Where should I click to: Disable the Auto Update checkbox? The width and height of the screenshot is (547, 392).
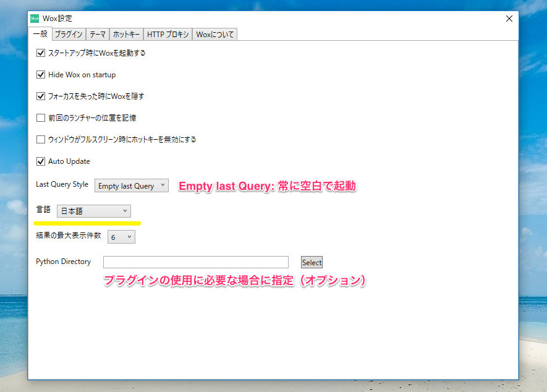click(41, 161)
